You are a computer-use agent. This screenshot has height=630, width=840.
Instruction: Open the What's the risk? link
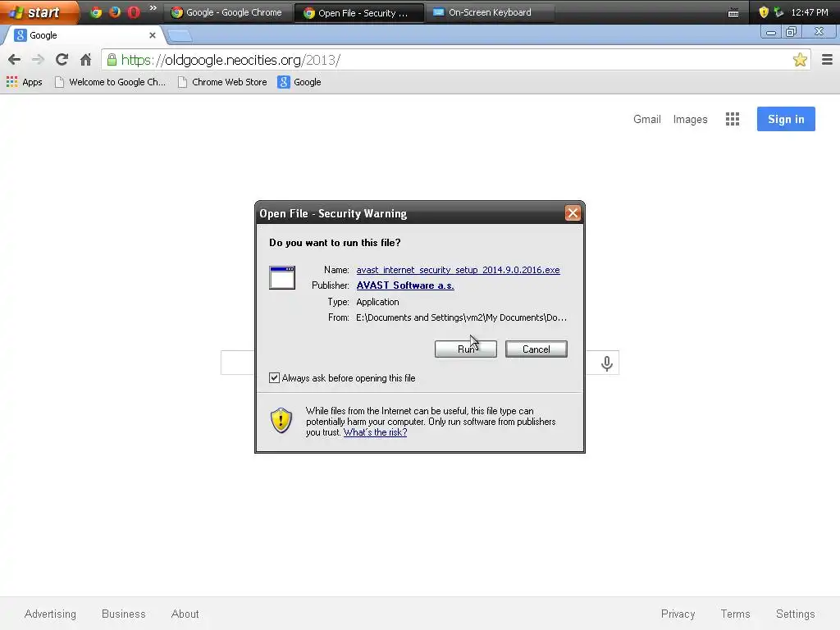pyautogui.click(x=375, y=432)
